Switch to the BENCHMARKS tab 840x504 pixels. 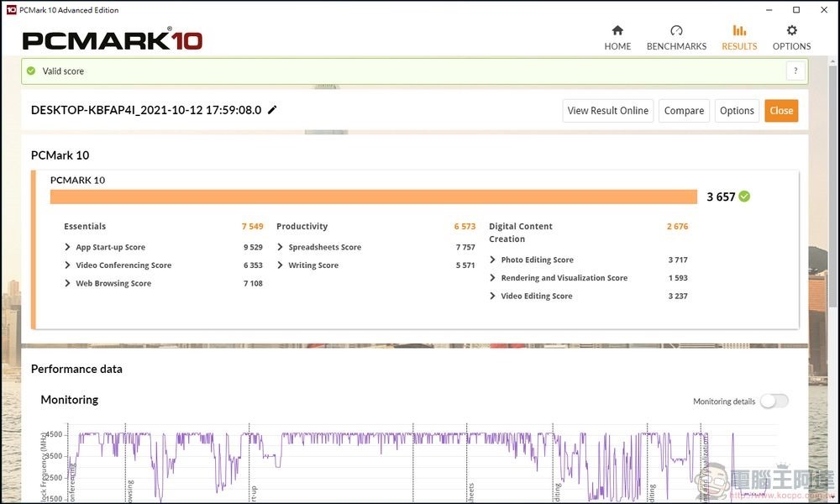(x=676, y=38)
